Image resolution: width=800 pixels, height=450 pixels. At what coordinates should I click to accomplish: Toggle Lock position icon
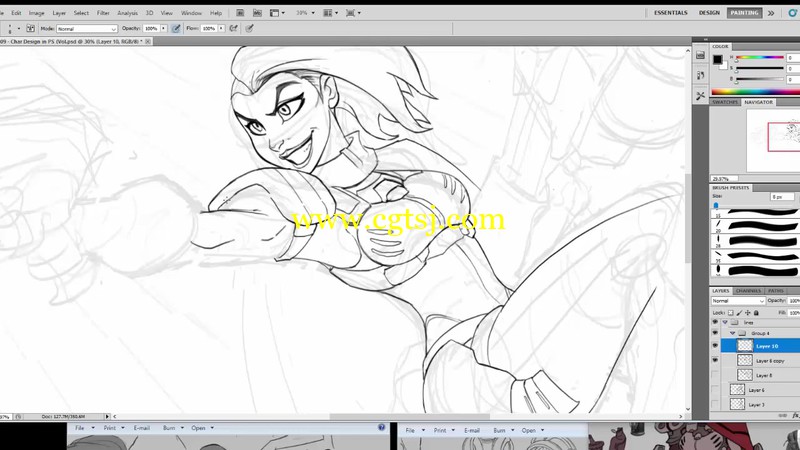pos(747,313)
